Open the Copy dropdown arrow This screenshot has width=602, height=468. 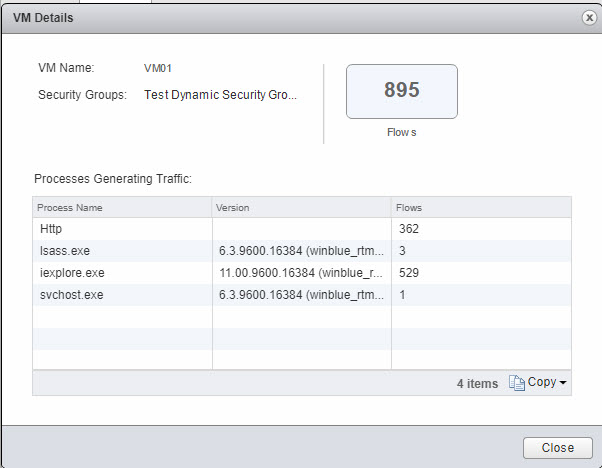click(563, 383)
